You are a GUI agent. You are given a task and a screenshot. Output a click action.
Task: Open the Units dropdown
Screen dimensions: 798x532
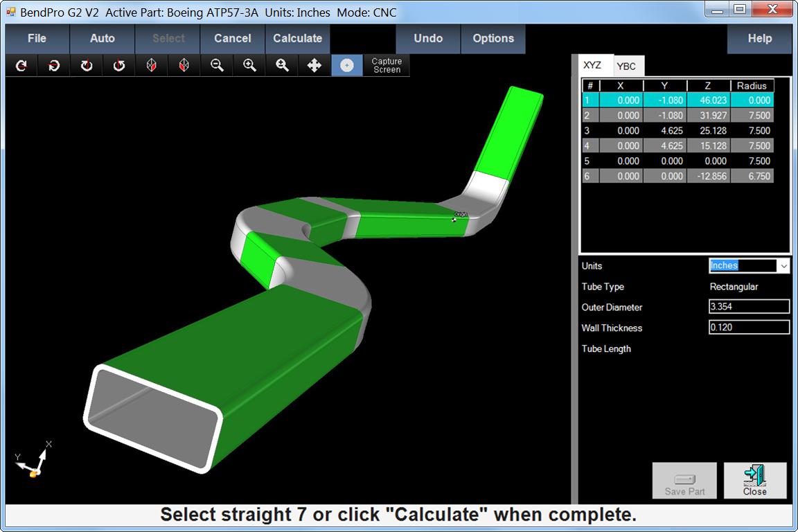pos(783,265)
